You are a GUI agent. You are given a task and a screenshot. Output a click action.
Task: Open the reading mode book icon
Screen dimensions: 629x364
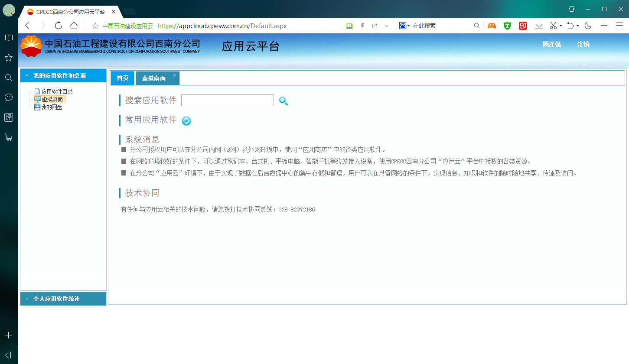pyautogui.click(x=349, y=26)
